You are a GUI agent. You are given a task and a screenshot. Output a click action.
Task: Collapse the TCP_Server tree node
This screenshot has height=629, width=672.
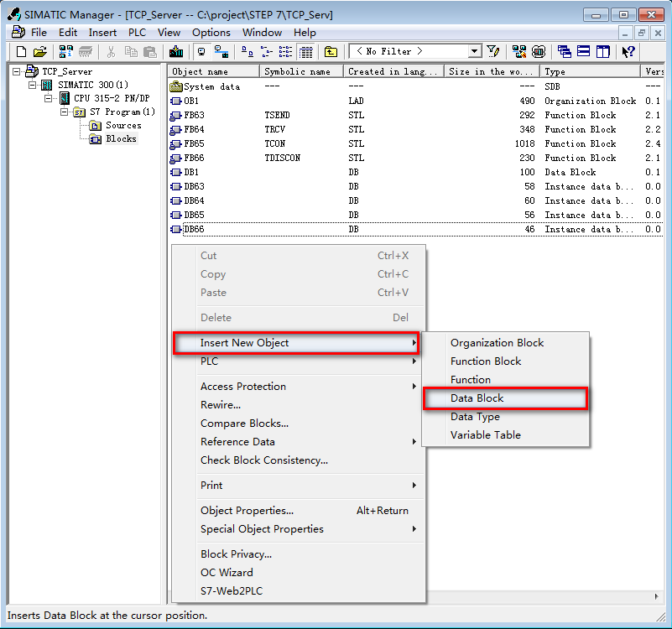coord(16,71)
